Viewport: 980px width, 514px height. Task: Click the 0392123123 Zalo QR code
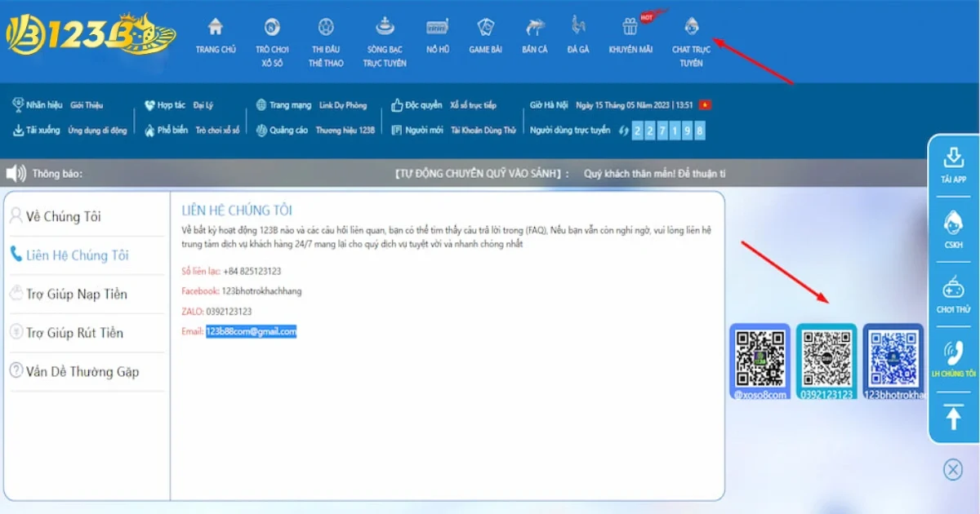(x=826, y=358)
